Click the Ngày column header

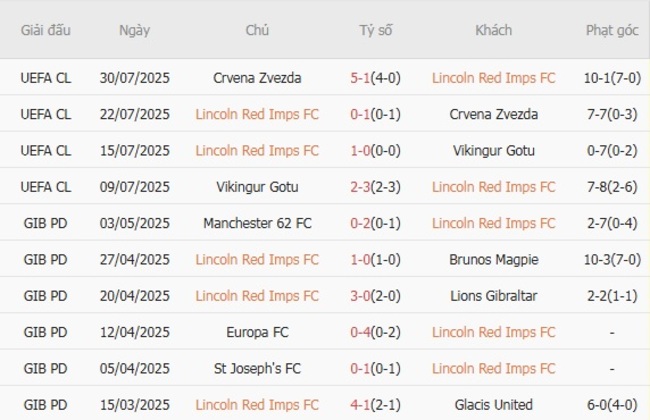coord(134,30)
